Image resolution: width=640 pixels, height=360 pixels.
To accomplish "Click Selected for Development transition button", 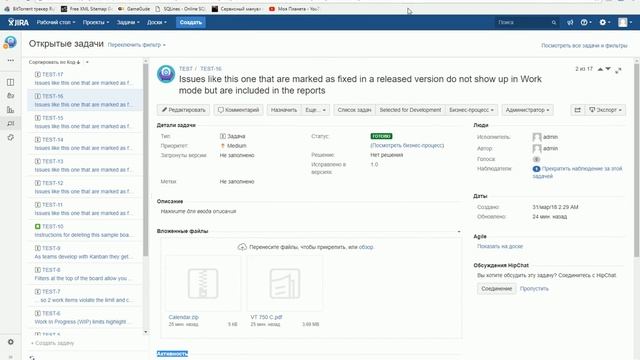I will [410, 110].
